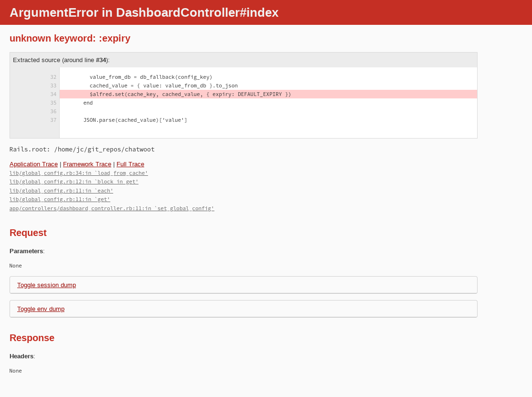Screen dimensions: 532x397
Task: Open global_config.rb line 34 trace entry
Action: [78, 173]
